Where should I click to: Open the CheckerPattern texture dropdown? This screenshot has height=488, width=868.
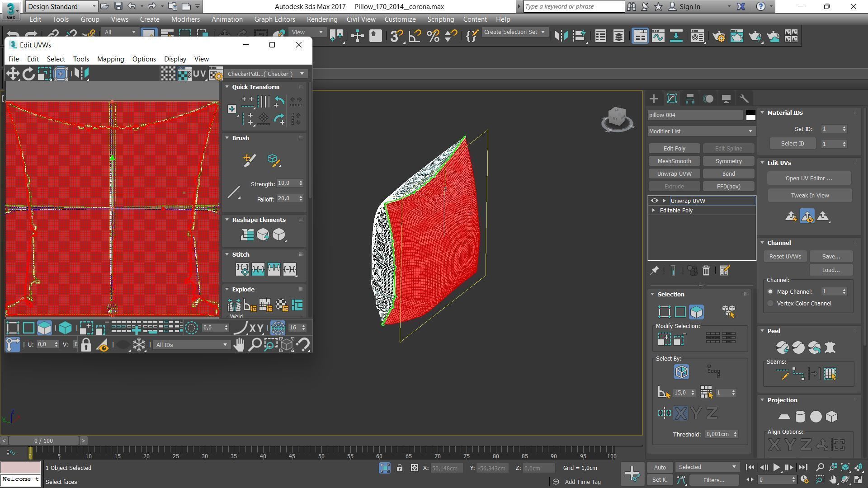pyautogui.click(x=266, y=74)
